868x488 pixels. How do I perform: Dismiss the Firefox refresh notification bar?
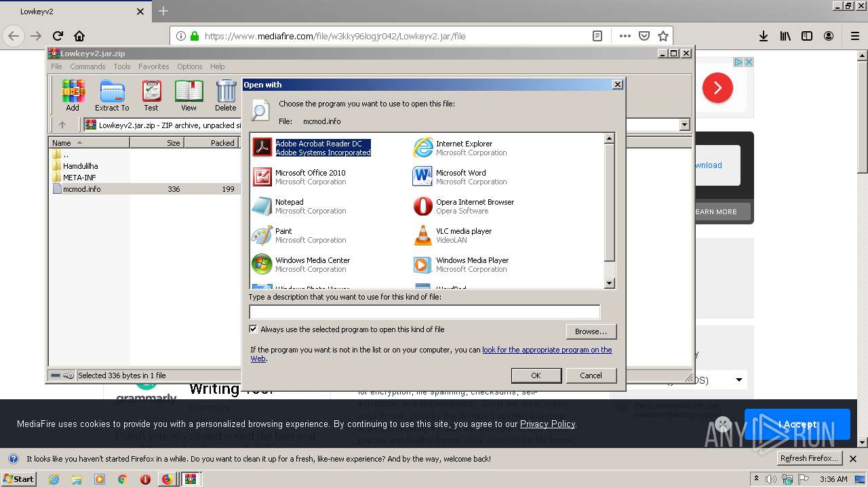pyautogui.click(x=853, y=458)
